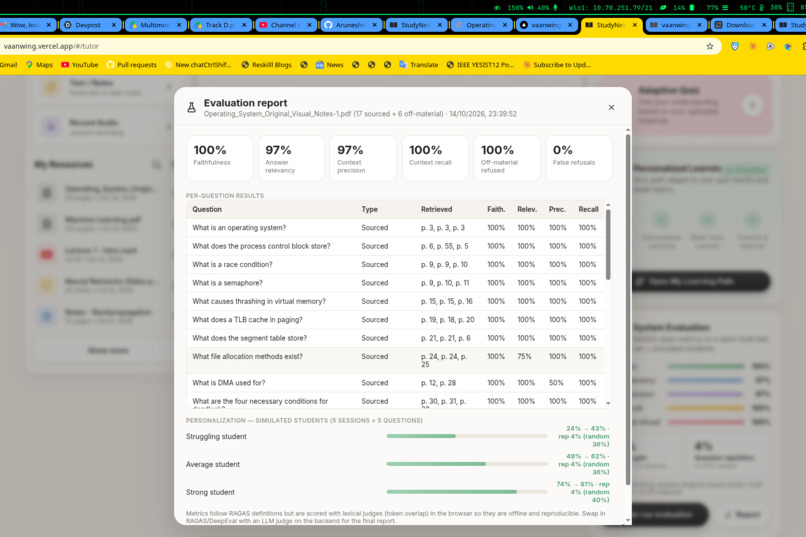This screenshot has height=537, width=806.
Task: Switch to the Channel YouTube tab
Action: click(284, 25)
